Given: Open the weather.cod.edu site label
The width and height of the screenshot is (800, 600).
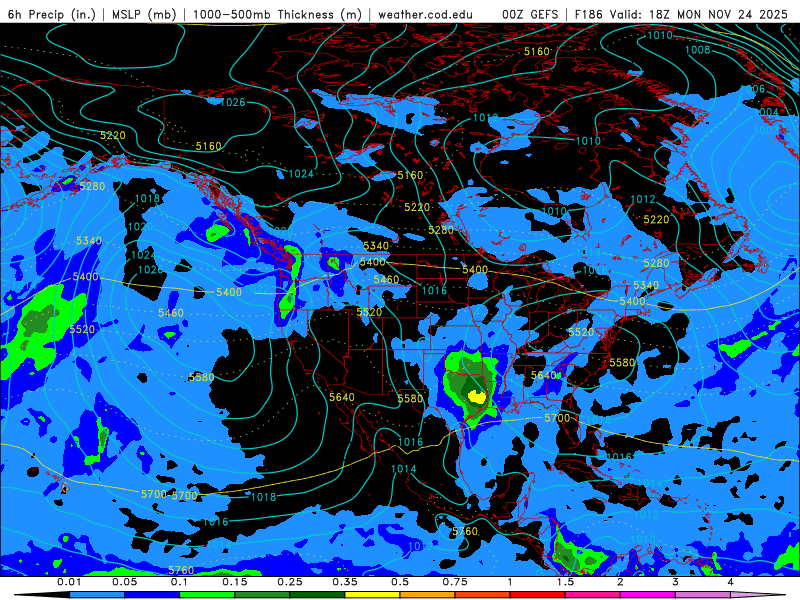Looking at the screenshot, I should 425,14.
